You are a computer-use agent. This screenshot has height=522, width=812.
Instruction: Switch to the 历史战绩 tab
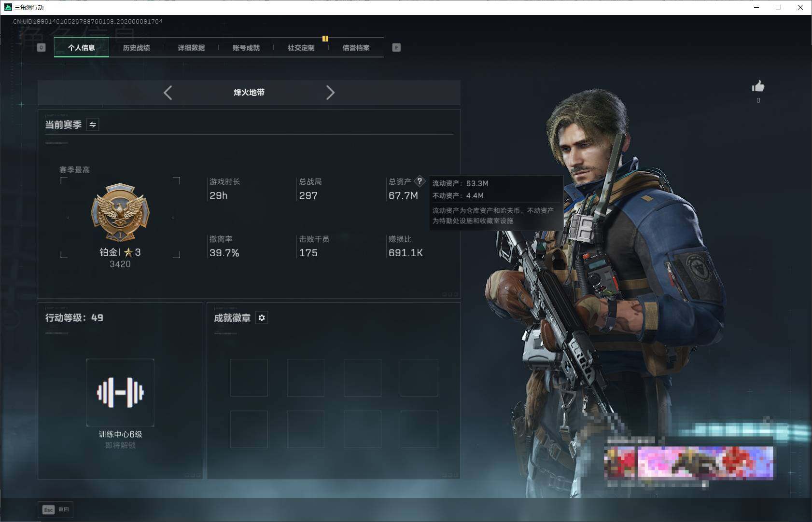coord(137,47)
